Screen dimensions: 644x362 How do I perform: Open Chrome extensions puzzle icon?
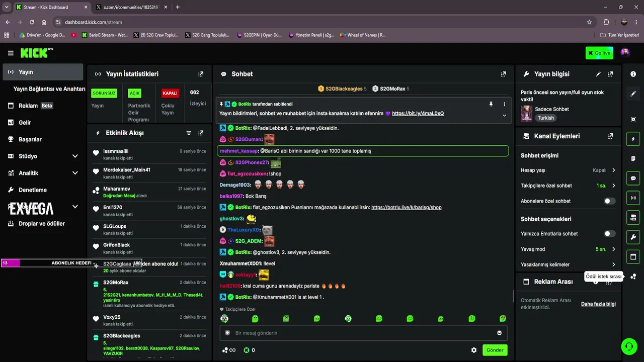coord(606,22)
